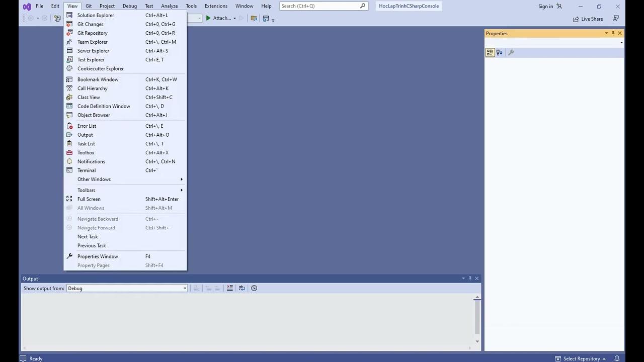Open Properties Window menu entry
The height and width of the screenshot is (362, 644).
point(125,256)
